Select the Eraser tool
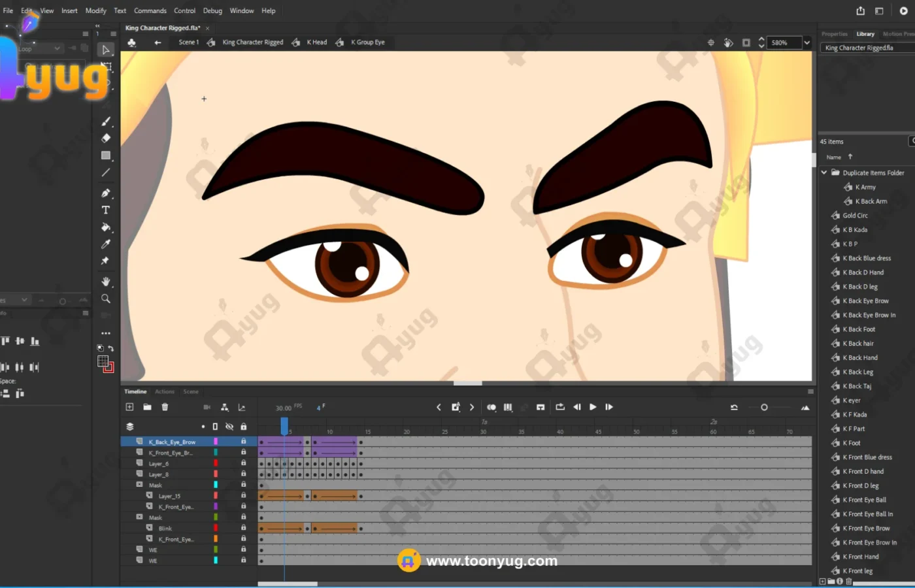Screen dimensions: 915x588 [x=106, y=138]
